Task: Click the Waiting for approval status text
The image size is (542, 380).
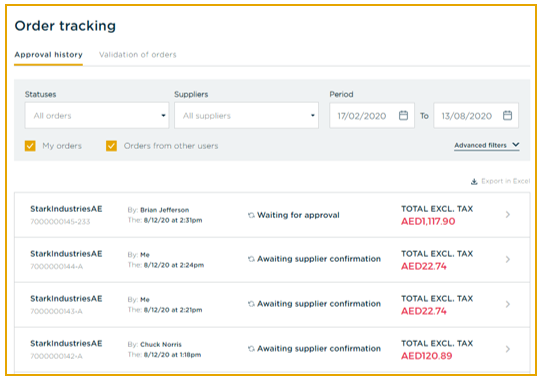Action: (298, 215)
